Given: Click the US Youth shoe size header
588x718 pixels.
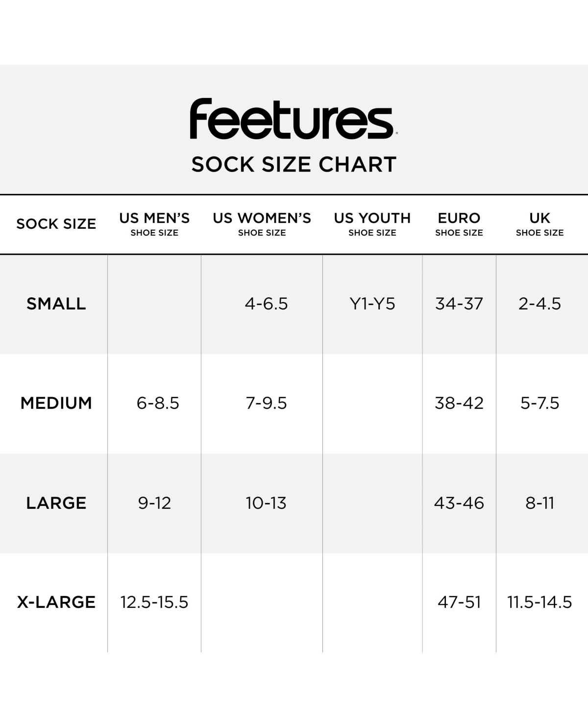Looking at the screenshot, I should click(372, 224).
